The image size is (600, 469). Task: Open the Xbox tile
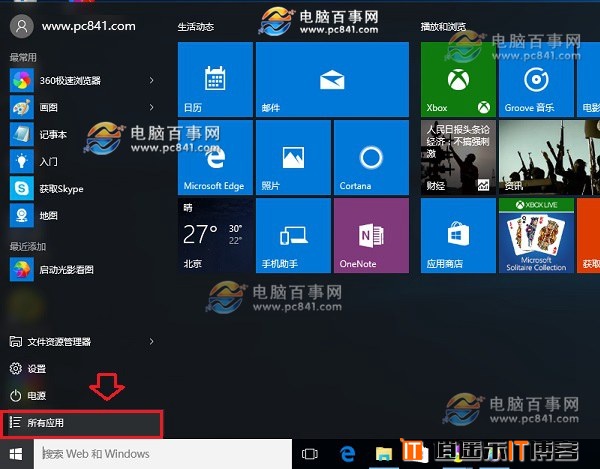[458, 80]
